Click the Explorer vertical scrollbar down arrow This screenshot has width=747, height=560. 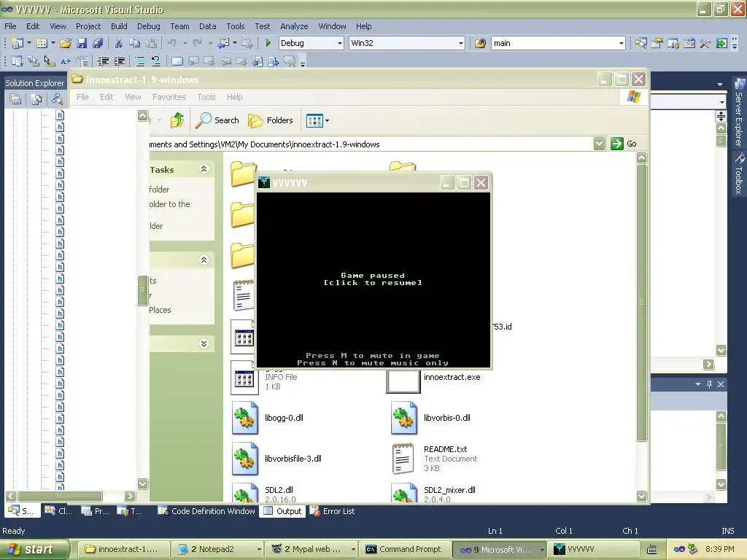pos(642,496)
